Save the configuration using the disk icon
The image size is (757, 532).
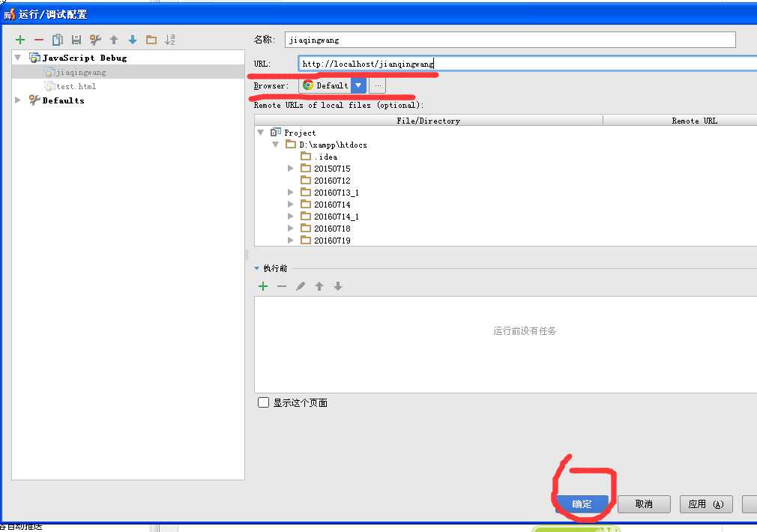[76, 40]
